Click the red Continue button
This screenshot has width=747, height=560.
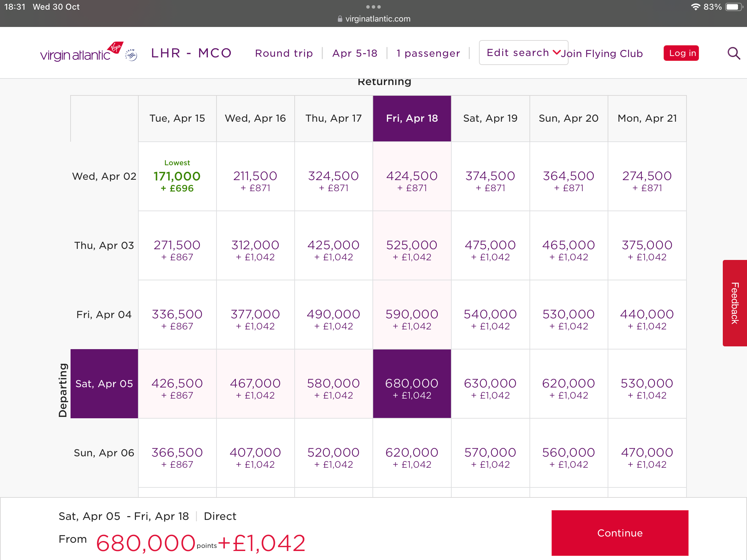620,533
